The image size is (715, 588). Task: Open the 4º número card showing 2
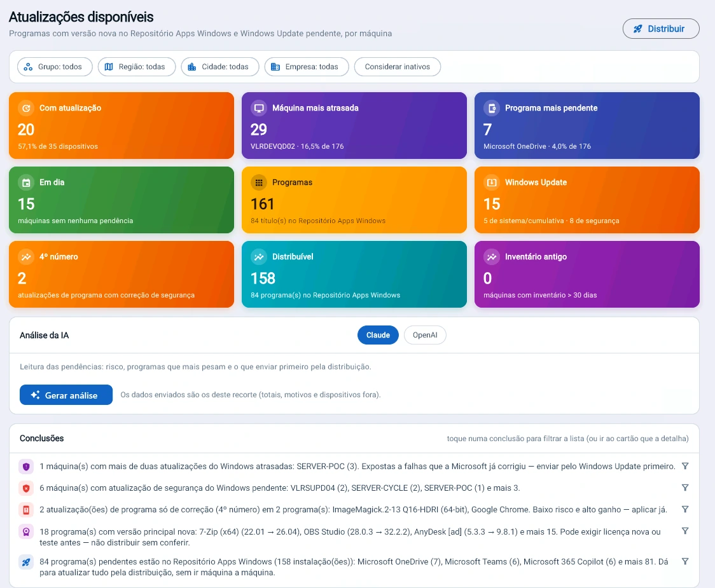click(x=121, y=275)
